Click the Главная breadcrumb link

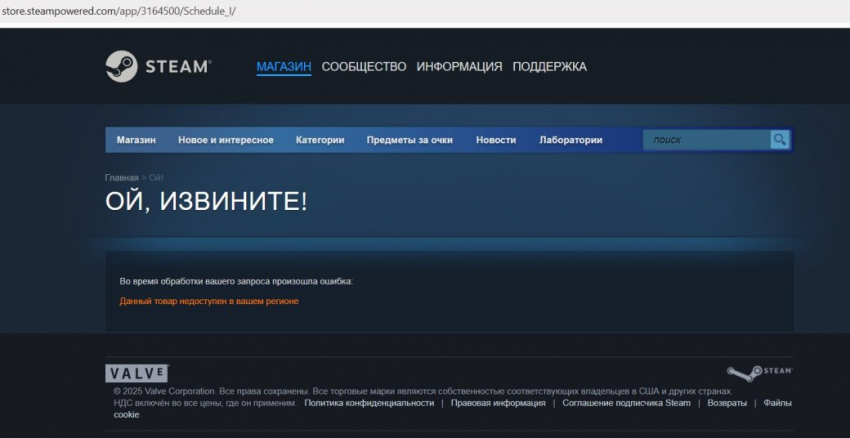coord(121,178)
